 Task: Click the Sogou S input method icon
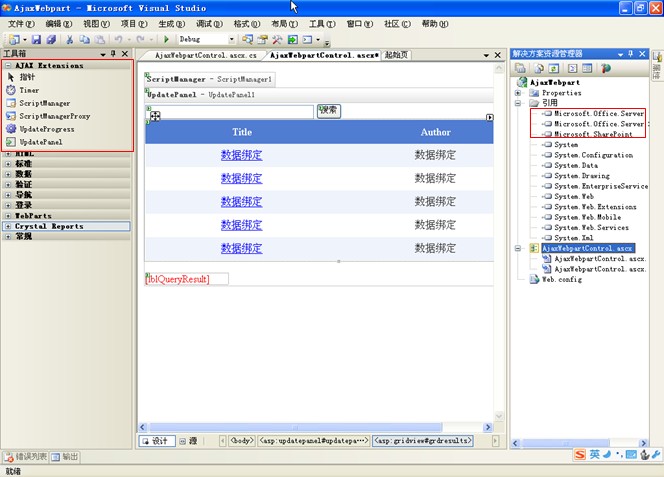click(580, 454)
